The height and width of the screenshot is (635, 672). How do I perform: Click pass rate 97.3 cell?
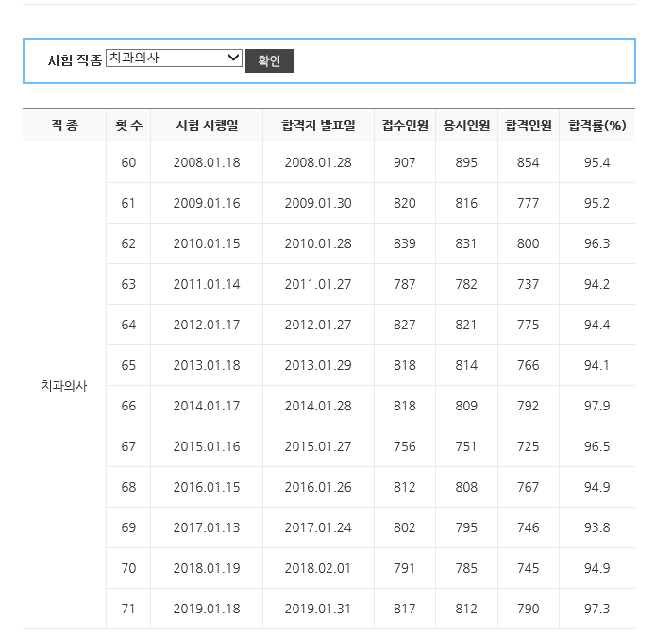point(597,609)
